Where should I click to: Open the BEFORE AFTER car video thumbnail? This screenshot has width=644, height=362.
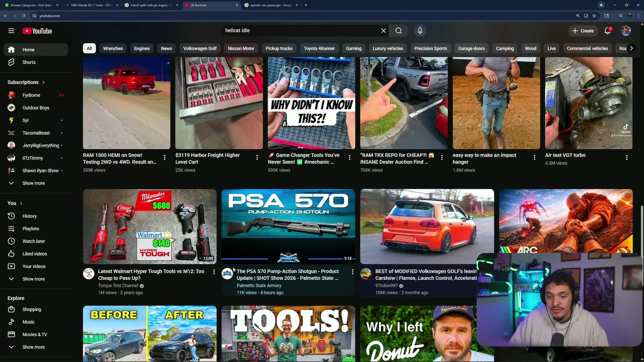tap(150, 333)
